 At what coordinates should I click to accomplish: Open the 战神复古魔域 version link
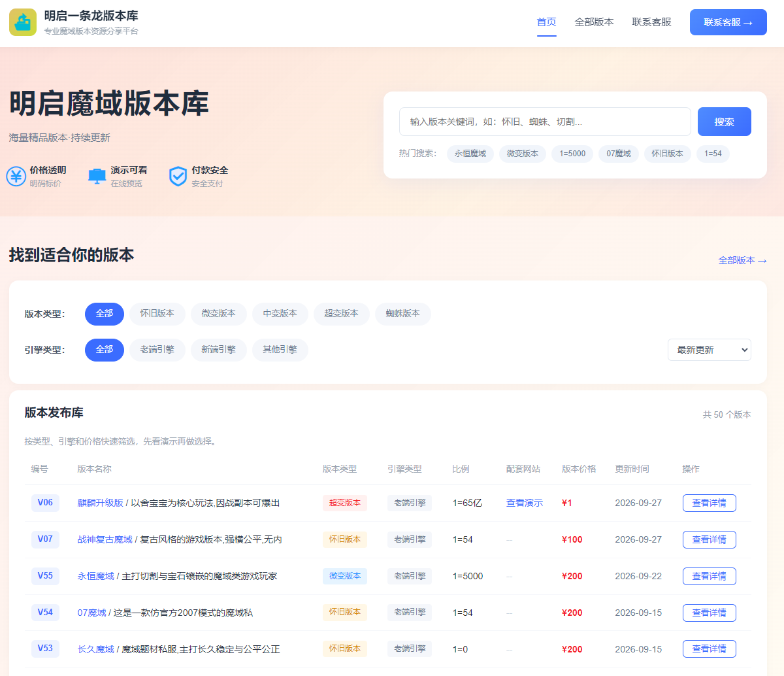105,539
